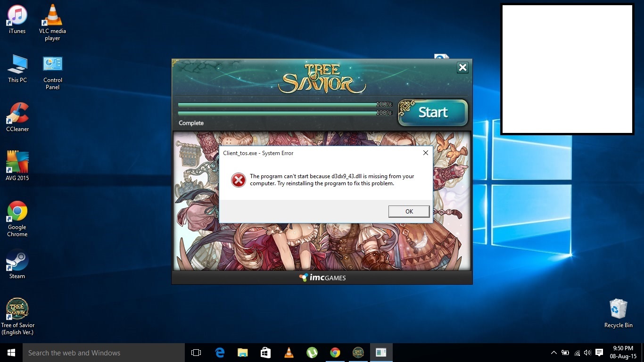The height and width of the screenshot is (362, 644).
Task: Open the volume control in system tray
Action: click(x=587, y=353)
